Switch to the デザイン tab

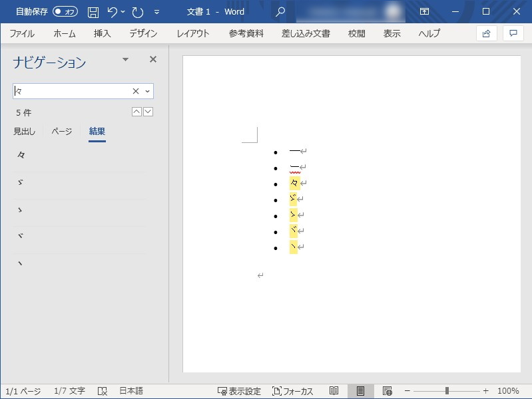tap(143, 33)
